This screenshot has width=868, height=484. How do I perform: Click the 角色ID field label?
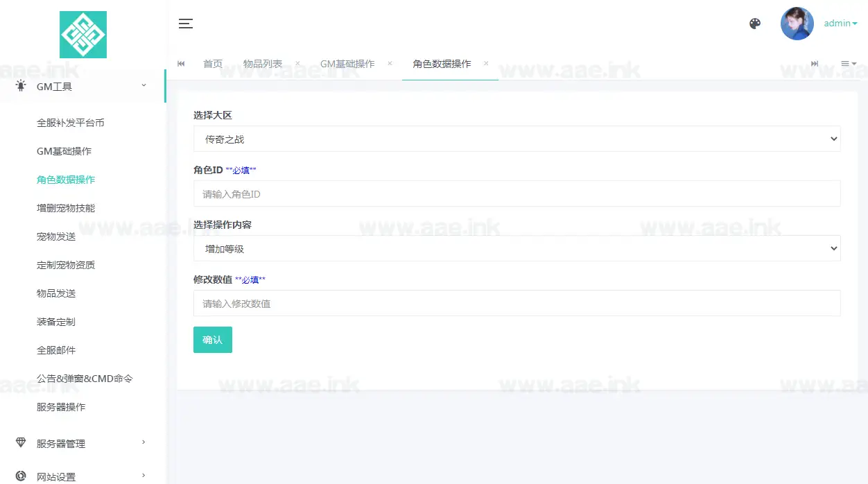(x=208, y=170)
